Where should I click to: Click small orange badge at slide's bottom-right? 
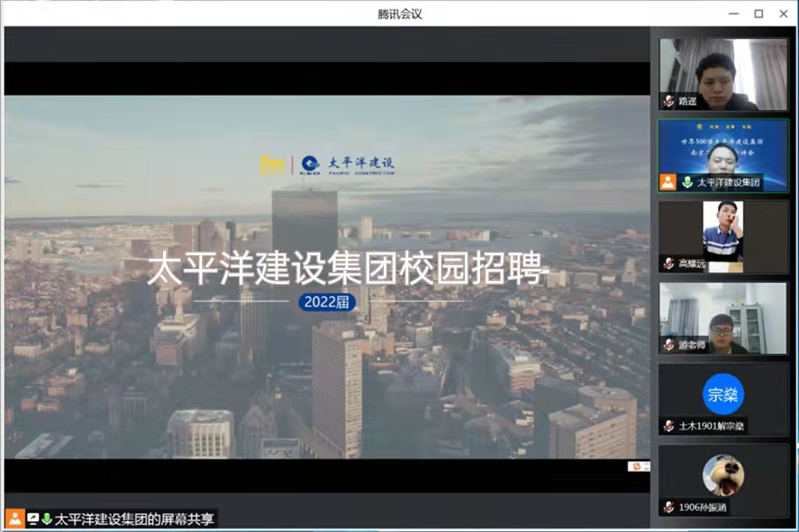[x=637, y=466]
